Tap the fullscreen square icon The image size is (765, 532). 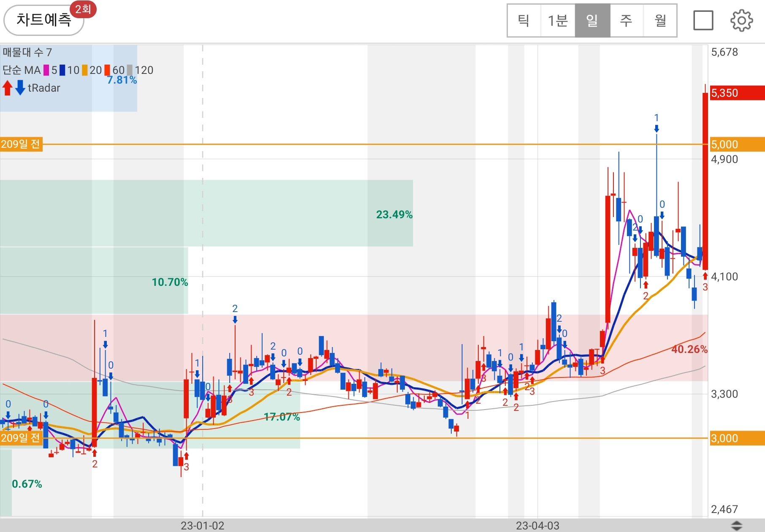[703, 20]
